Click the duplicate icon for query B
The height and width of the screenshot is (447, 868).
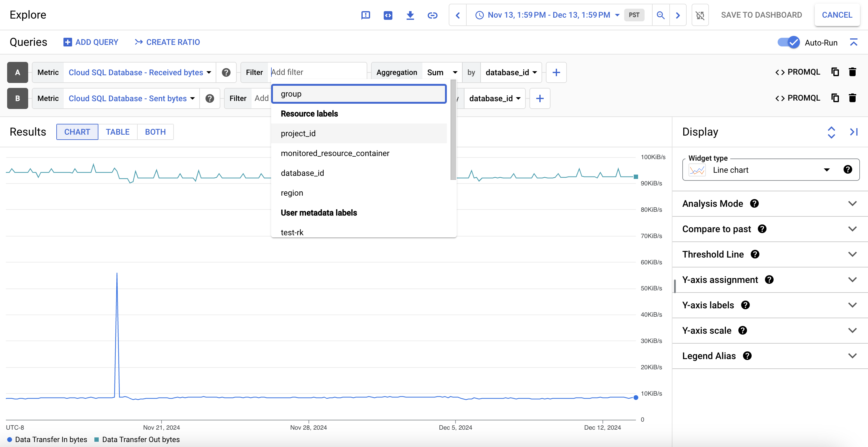pos(835,98)
